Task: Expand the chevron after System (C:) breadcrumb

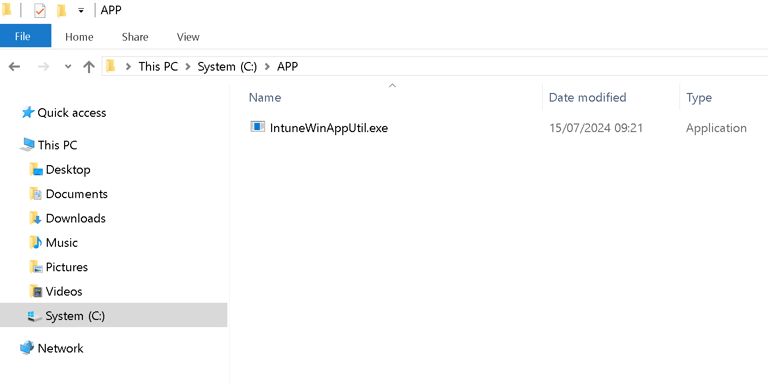Action: 267,67
